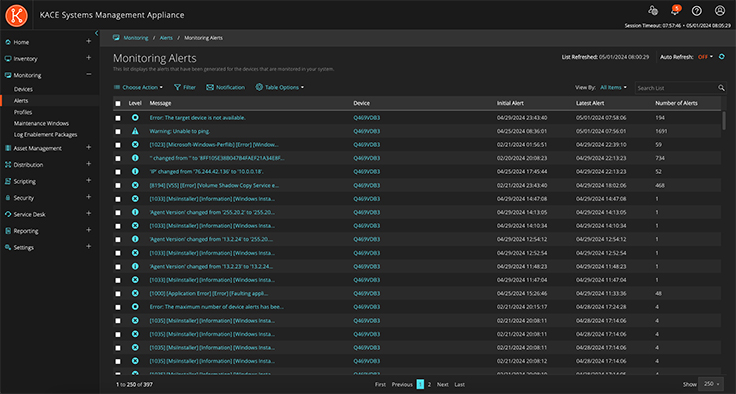Click the Table Options gear icon
Image resolution: width=736 pixels, height=394 pixels.
(259, 87)
